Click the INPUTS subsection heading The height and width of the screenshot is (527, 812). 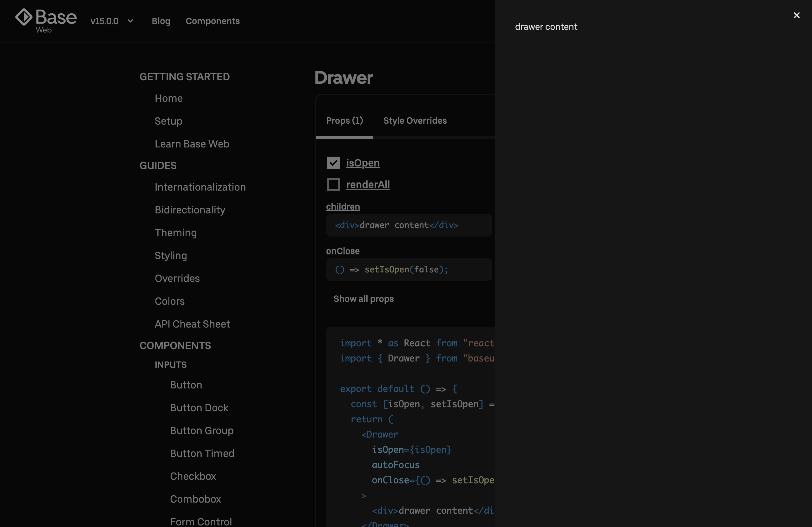point(171,365)
